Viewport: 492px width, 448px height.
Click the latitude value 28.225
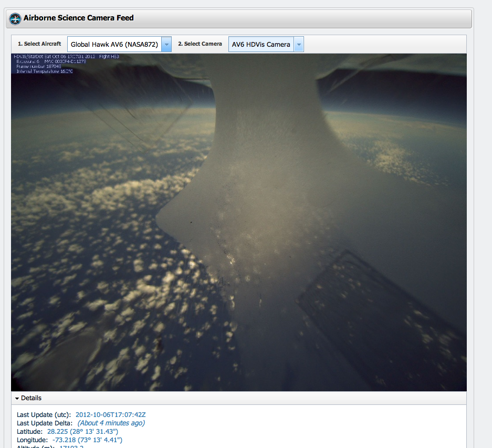point(58,431)
